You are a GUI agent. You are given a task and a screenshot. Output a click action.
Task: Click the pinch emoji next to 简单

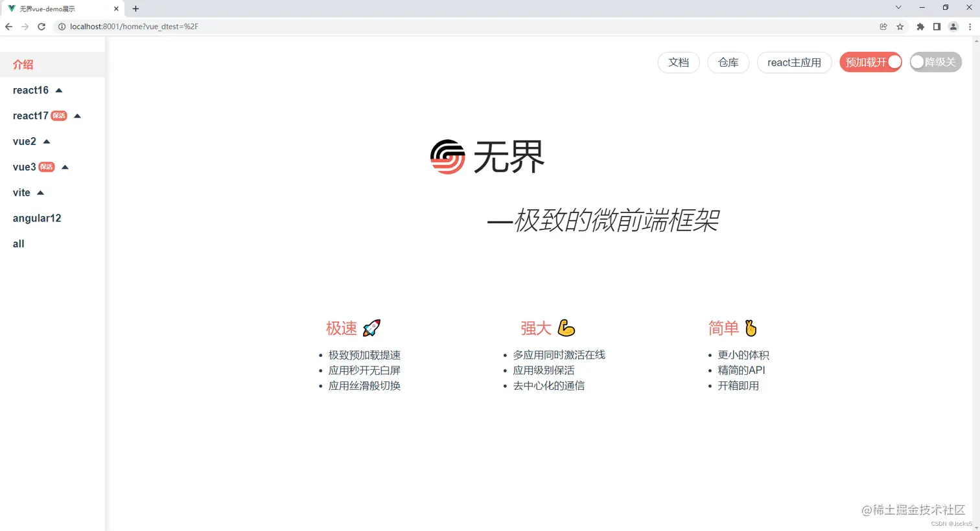[x=751, y=328]
